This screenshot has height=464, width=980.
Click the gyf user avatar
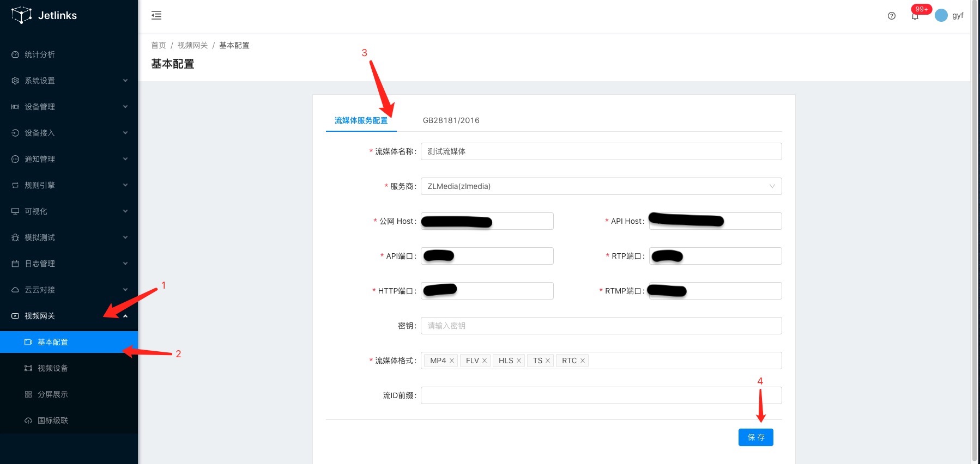941,15
